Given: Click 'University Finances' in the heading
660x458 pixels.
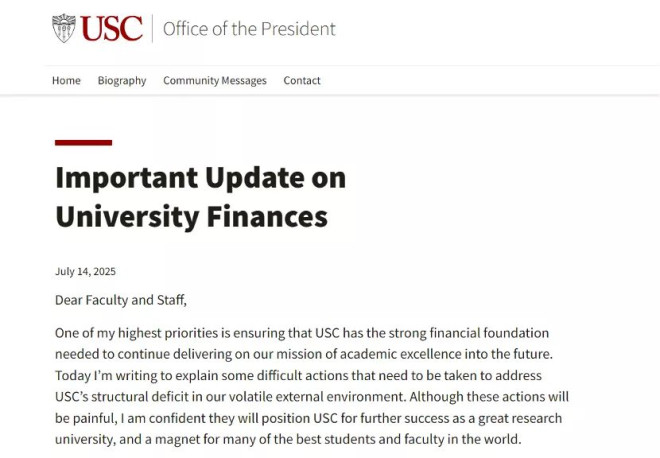Looking at the screenshot, I should 191,216.
